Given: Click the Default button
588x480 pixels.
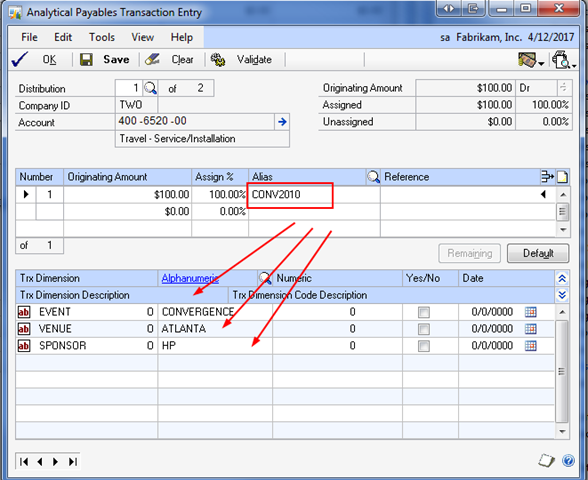Looking at the screenshot, I should click(538, 253).
